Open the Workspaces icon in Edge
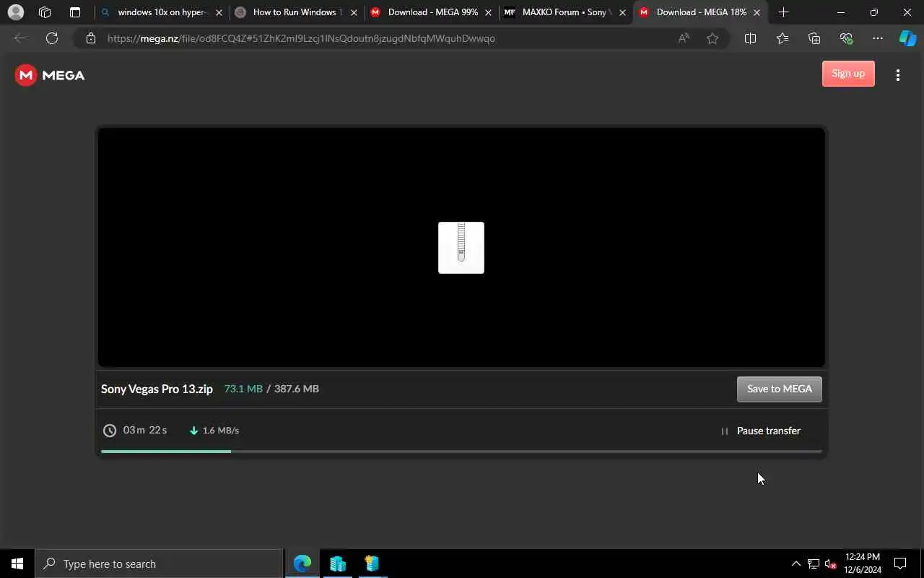The image size is (924, 578). [x=45, y=12]
